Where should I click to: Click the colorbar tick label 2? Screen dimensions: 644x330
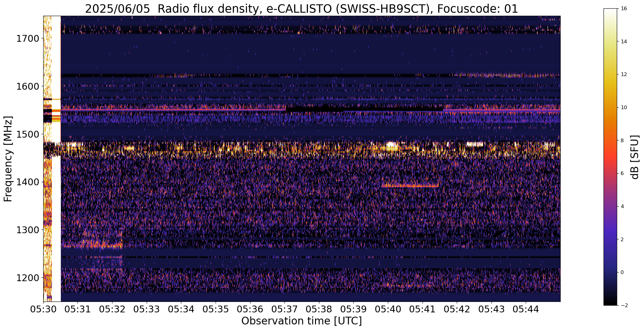point(622,239)
